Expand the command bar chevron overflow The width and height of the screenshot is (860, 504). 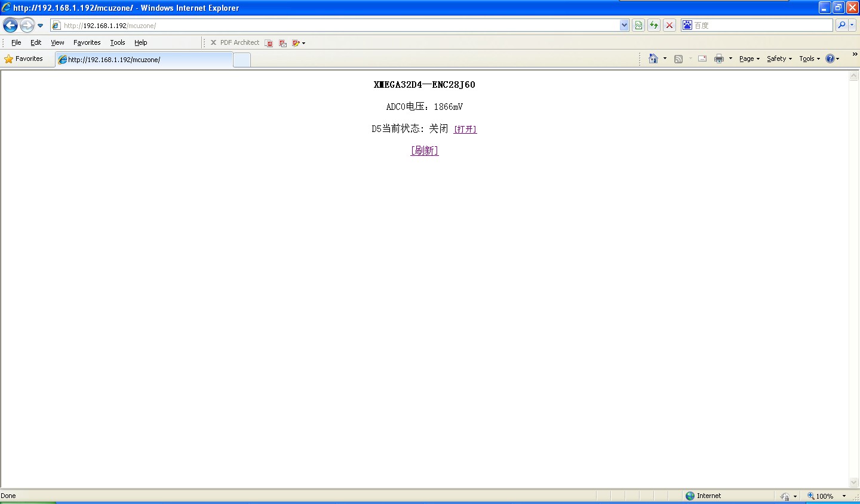click(855, 54)
